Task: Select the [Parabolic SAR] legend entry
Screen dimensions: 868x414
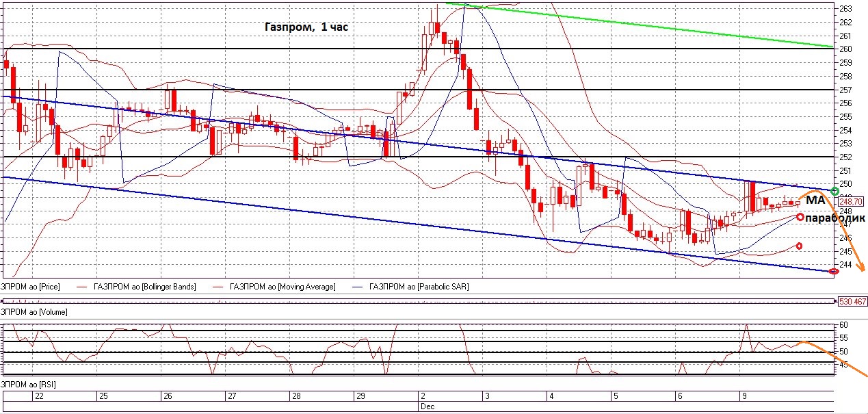Action: [419, 287]
